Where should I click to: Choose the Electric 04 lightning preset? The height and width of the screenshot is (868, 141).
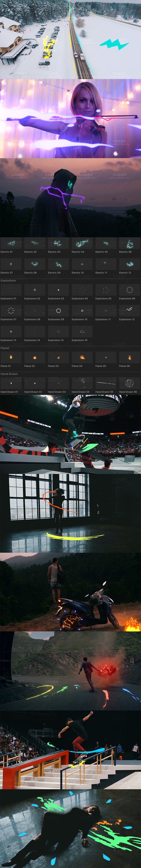click(x=82, y=243)
